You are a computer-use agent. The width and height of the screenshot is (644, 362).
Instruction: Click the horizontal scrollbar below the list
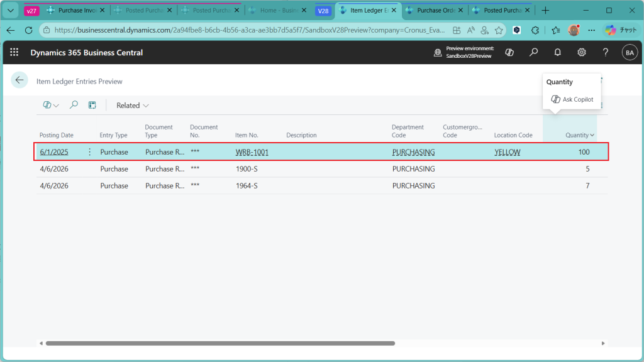click(220, 343)
